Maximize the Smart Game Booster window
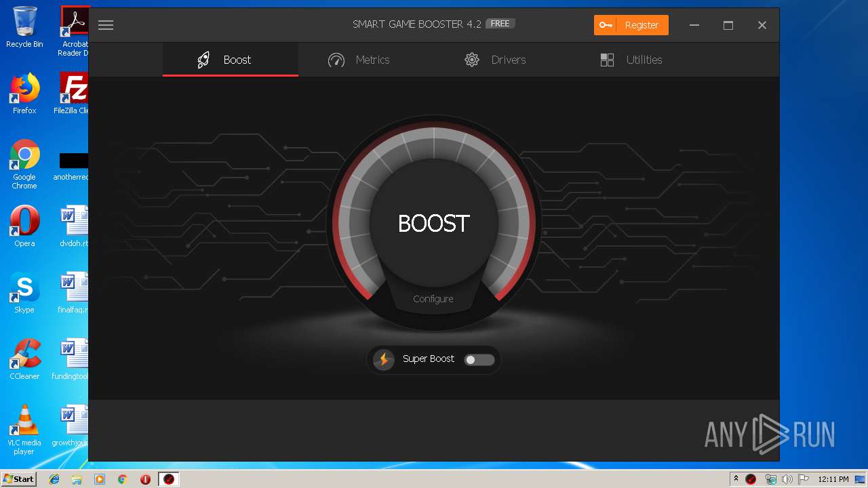Screen dimensions: 868x488 [x=728, y=25]
